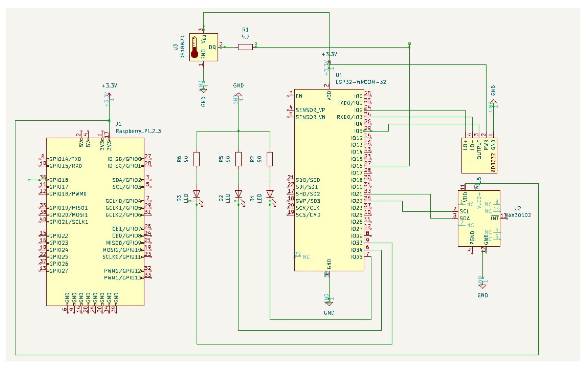588x370 pixels.
Task: Click the GND power symbol above LEDs
Action: (238, 95)
